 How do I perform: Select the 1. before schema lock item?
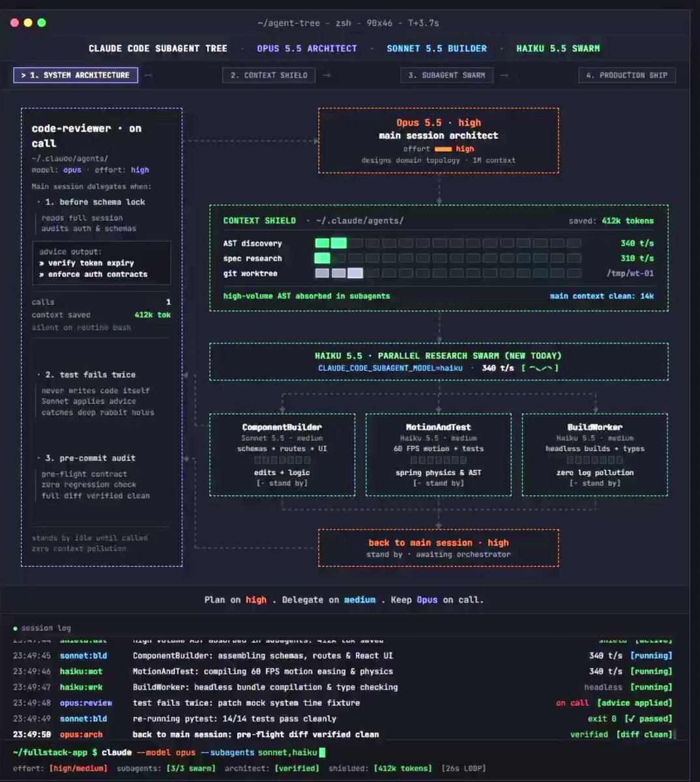pyautogui.click(x=95, y=202)
